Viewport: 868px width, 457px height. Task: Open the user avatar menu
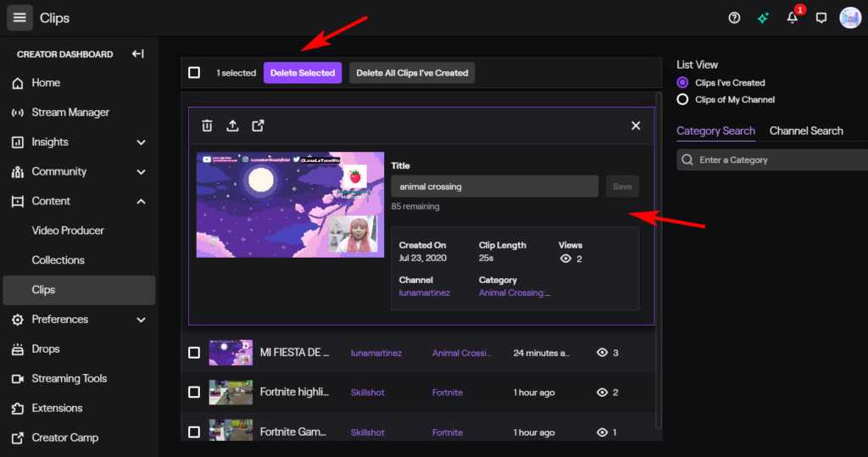[x=850, y=18]
